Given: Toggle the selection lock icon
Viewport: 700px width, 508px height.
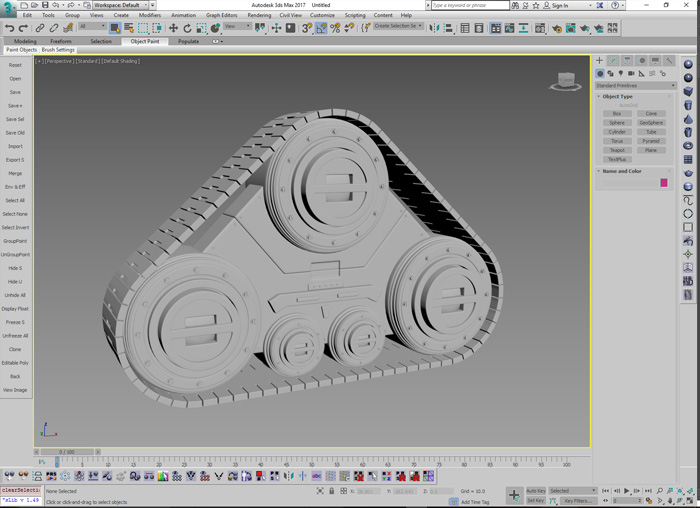Looking at the screenshot, I should click(x=331, y=491).
